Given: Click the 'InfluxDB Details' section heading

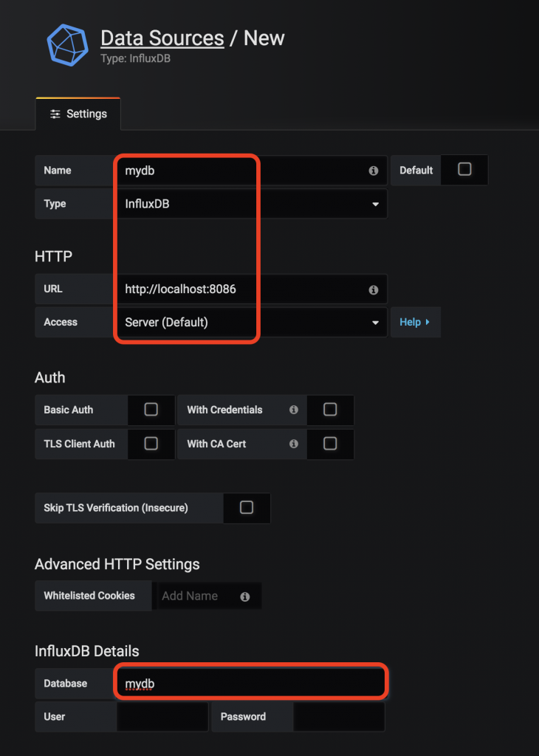Looking at the screenshot, I should coord(87,651).
